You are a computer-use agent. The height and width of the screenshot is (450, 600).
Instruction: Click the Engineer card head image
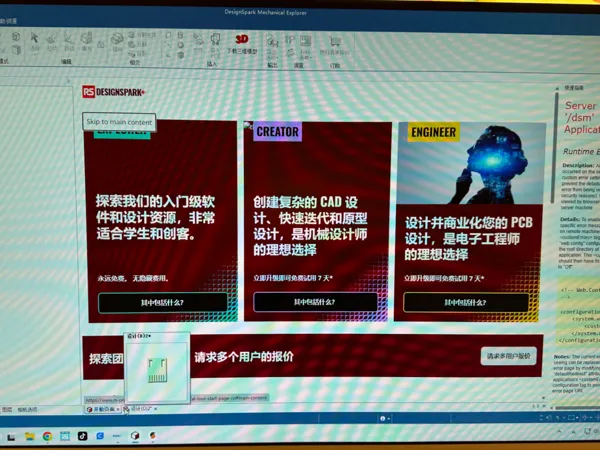click(472, 164)
